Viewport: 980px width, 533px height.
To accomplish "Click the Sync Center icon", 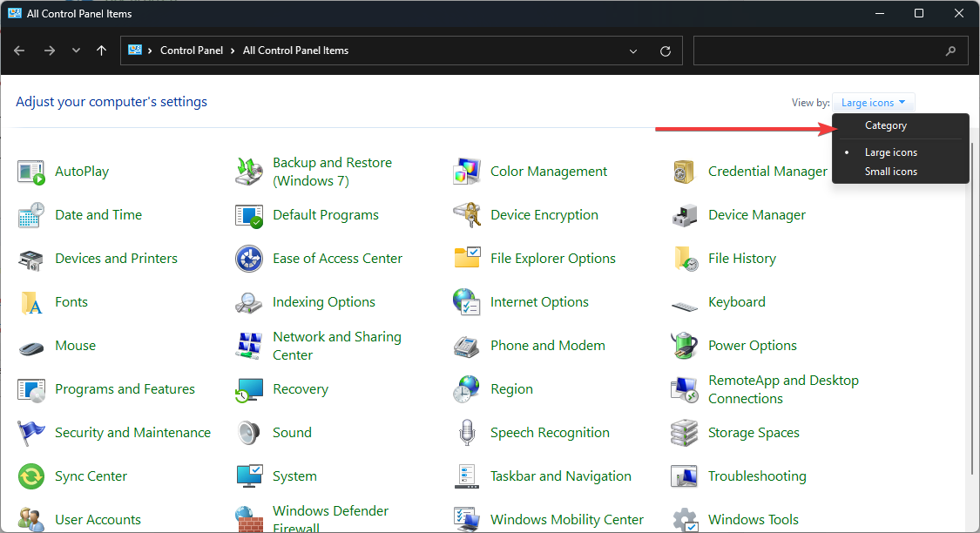I will coord(31,476).
